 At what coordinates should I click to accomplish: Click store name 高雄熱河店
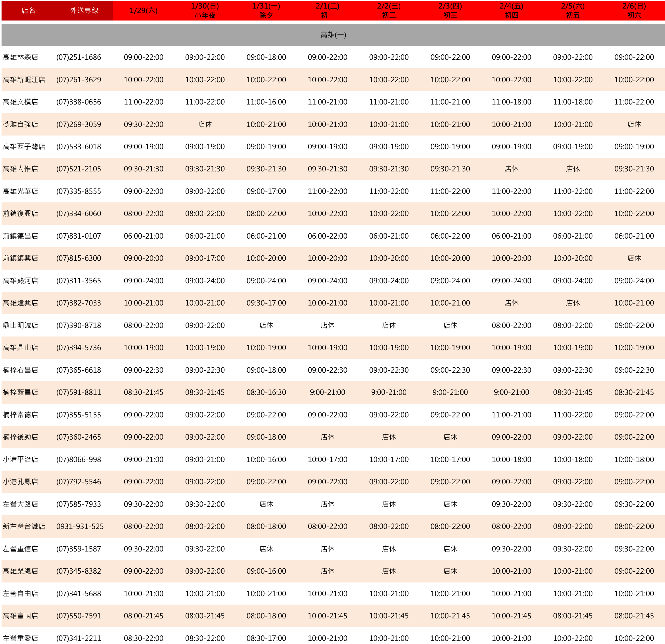coord(21,281)
